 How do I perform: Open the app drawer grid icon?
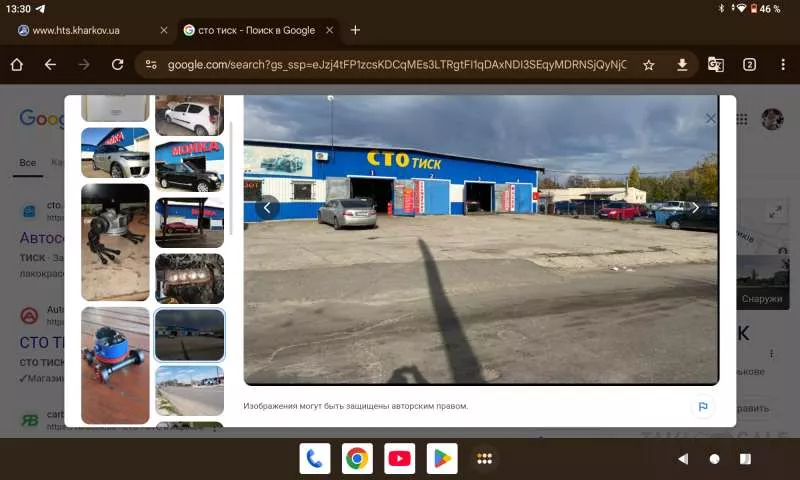click(x=484, y=458)
